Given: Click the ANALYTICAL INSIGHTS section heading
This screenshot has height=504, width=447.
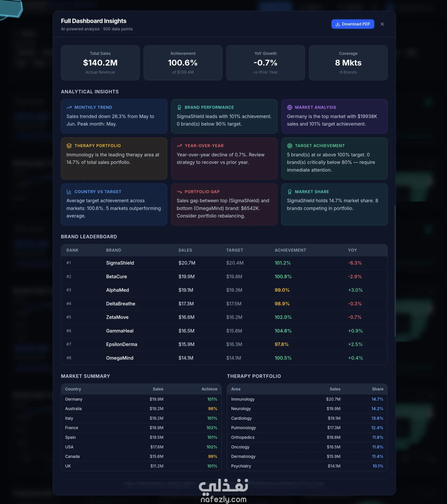Looking at the screenshot, I should (90, 91).
